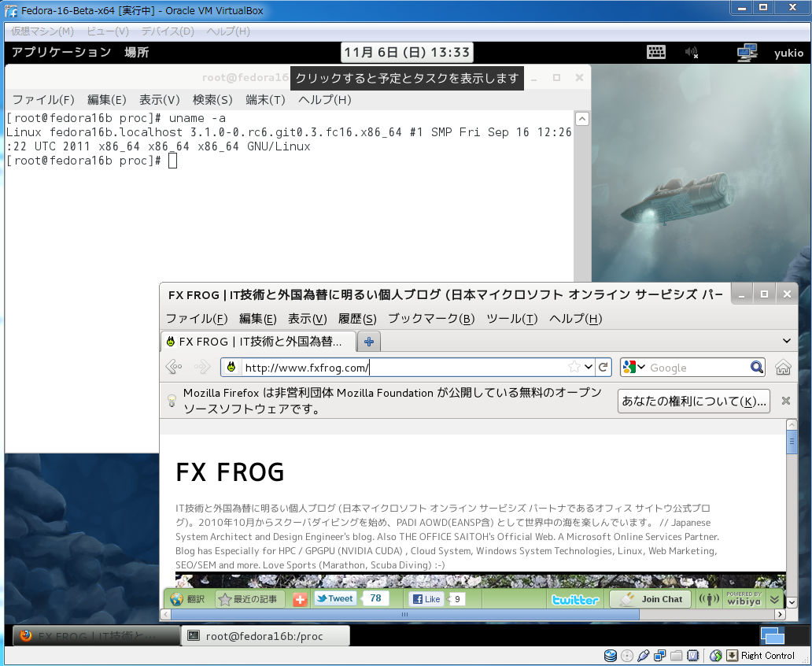This screenshot has height=666, width=812.
Task: Reload the page in Firefox
Action: (x=603, y=368)
